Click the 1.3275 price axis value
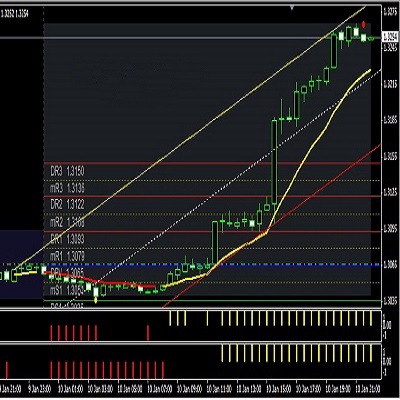The image size is (400, 400). tap(390, 13)
